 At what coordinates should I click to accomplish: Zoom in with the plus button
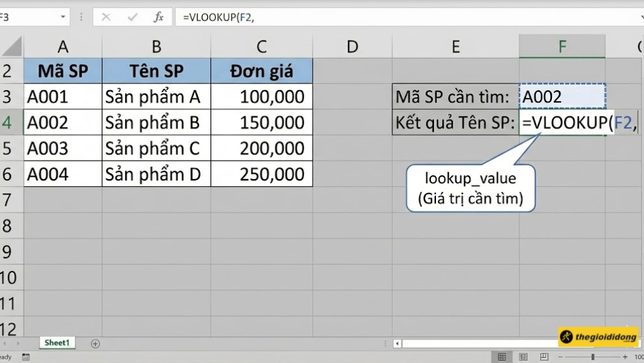(625, 357)
